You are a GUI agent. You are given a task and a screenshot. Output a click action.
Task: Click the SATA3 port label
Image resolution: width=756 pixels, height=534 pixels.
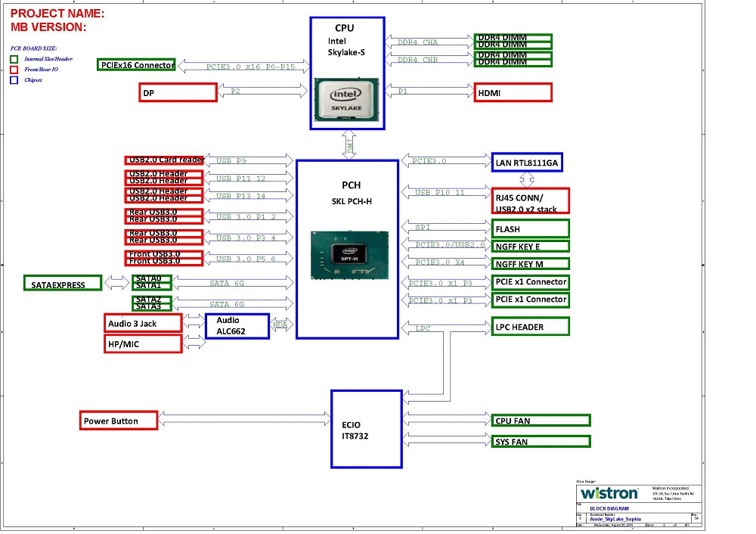(x=148, y=306)
